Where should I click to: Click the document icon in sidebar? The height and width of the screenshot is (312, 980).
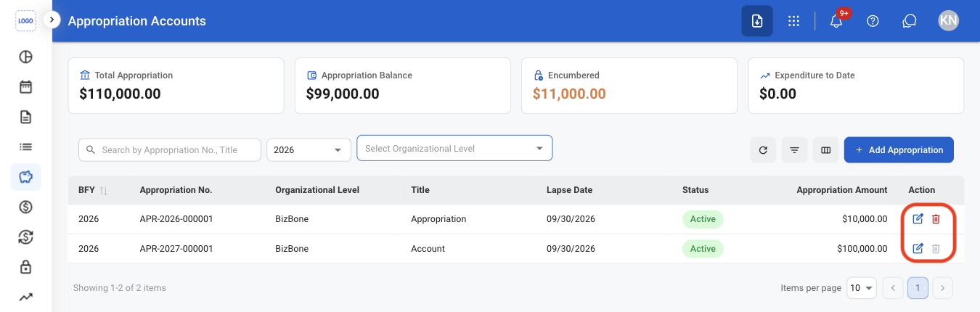click(25, 117)
